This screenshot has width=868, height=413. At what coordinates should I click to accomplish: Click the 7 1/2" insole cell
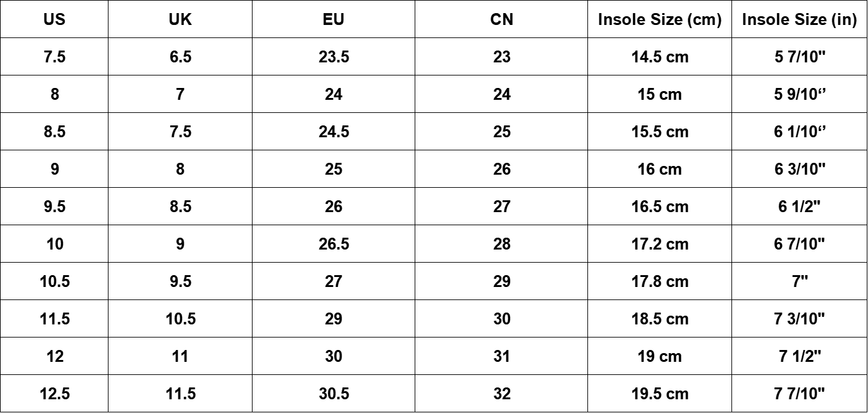799,356
